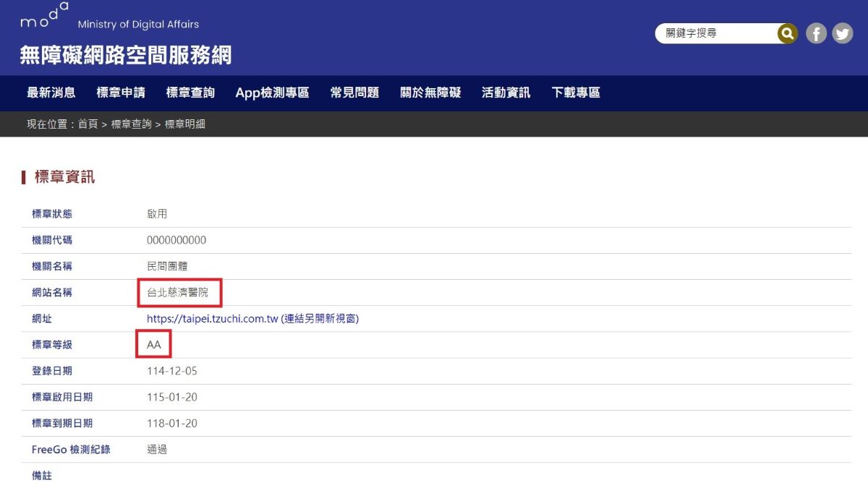The height and width of the screenshot is (488, 868).
Task: Open the 標章查詢 navigation menu
Action: coord(190,93)
